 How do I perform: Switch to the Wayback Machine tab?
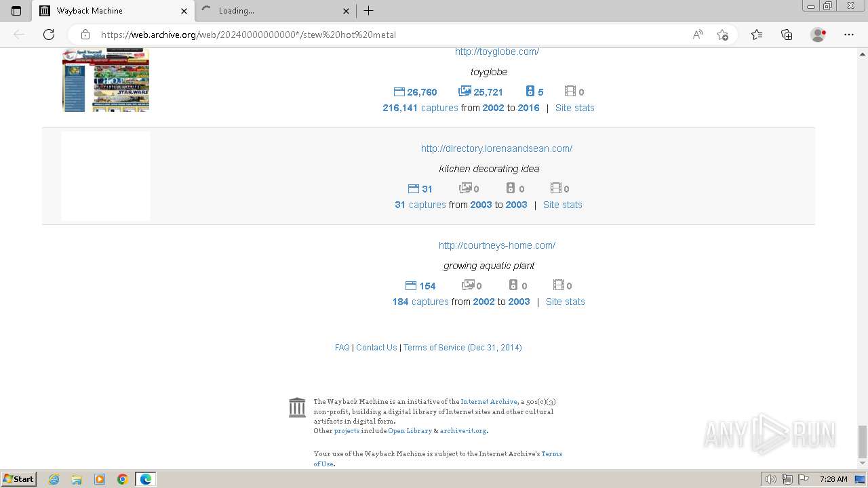pyautogui.click(x=113, y=11)
